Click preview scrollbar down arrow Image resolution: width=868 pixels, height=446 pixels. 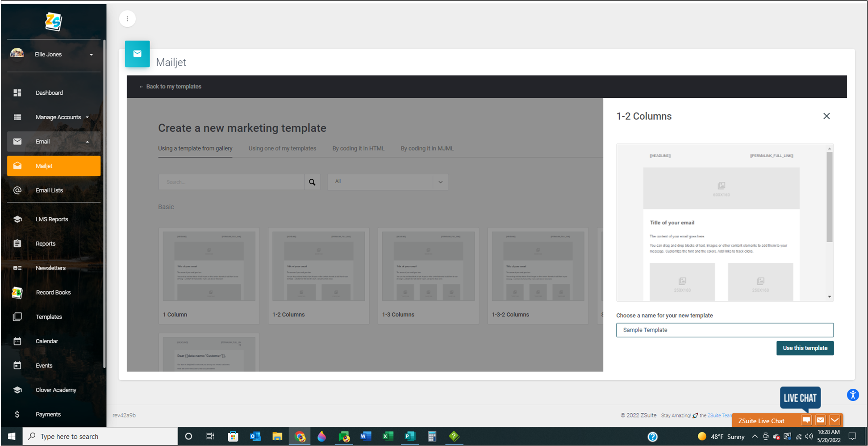click(830, 297)
